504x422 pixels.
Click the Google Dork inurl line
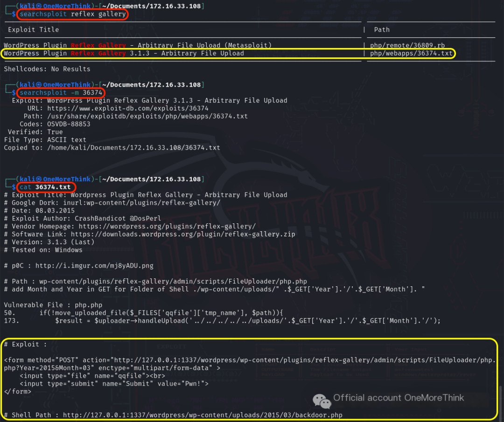112,203
